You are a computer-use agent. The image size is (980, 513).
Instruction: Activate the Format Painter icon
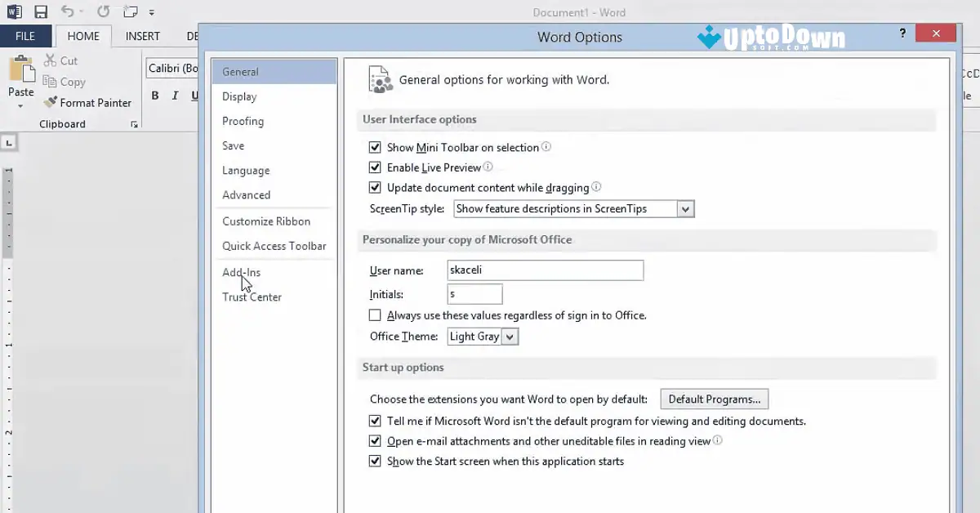click(x=51, y=103)
